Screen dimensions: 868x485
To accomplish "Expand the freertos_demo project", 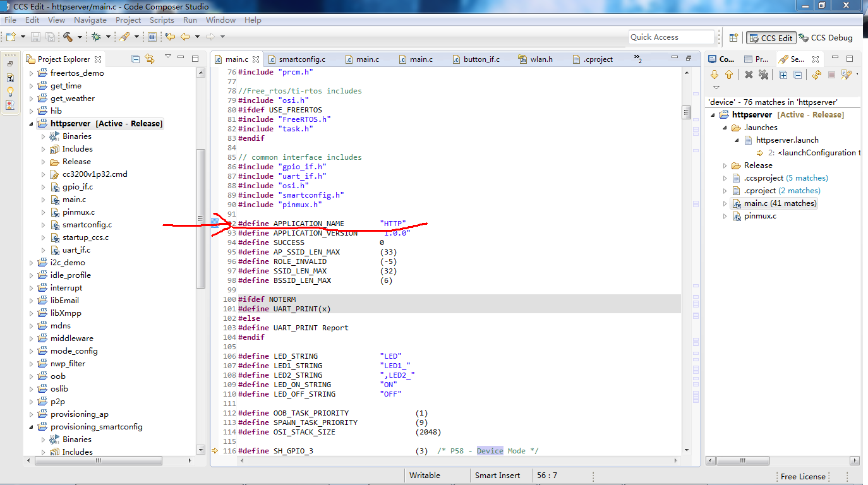I will 32,73.
